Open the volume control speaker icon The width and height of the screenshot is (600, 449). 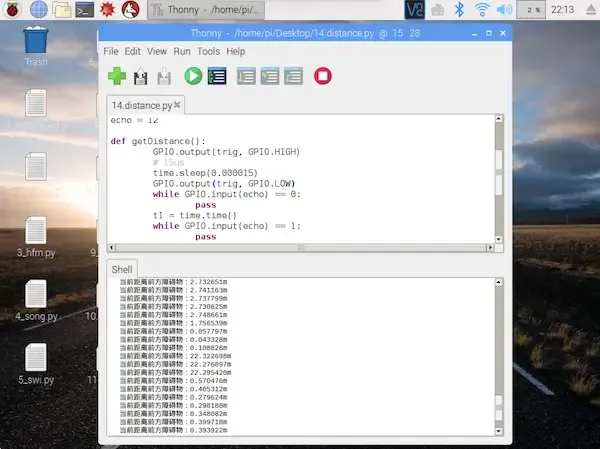(504, 10)
